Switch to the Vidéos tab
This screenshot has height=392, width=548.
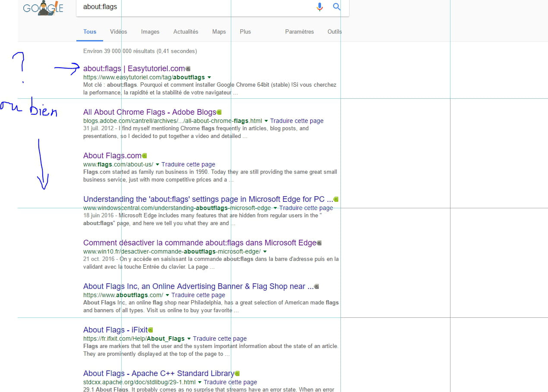(119, 31)
